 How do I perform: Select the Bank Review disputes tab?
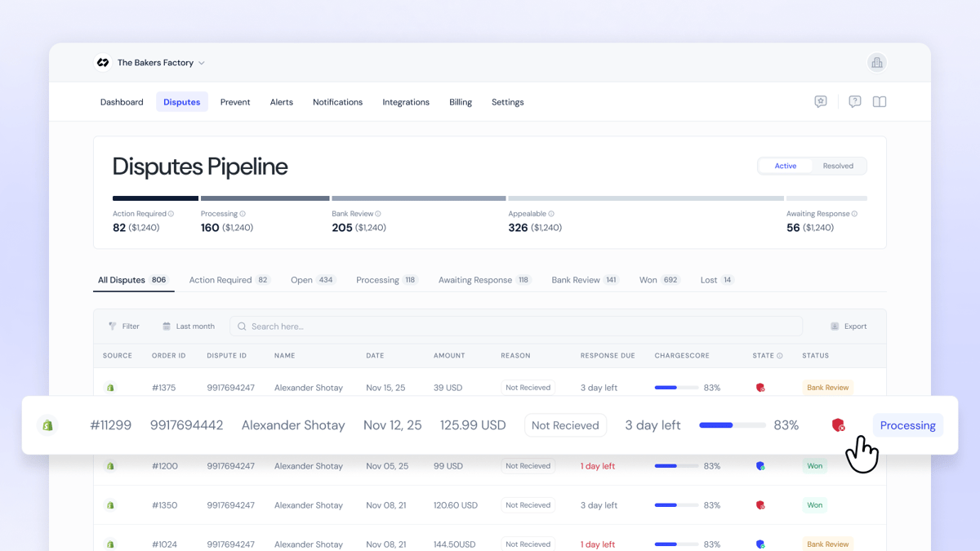585,280
